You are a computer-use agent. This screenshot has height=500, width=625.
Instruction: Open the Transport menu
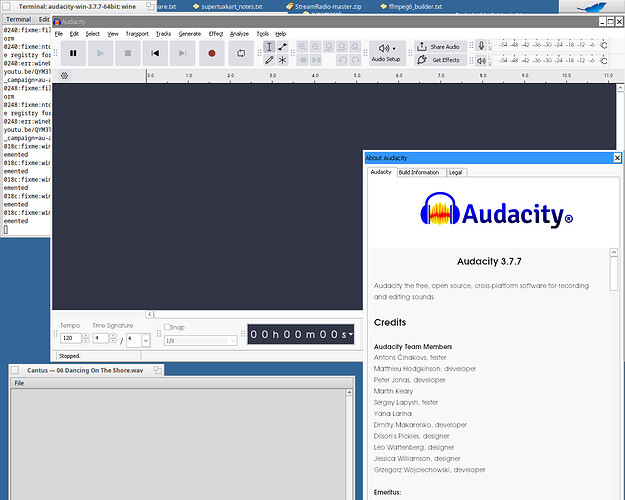click(137, 34)
